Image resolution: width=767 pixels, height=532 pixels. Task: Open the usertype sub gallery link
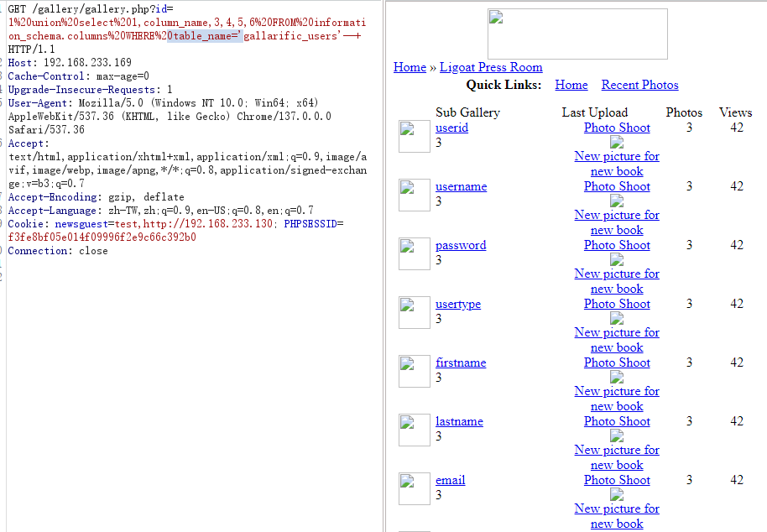click(458, 304)
